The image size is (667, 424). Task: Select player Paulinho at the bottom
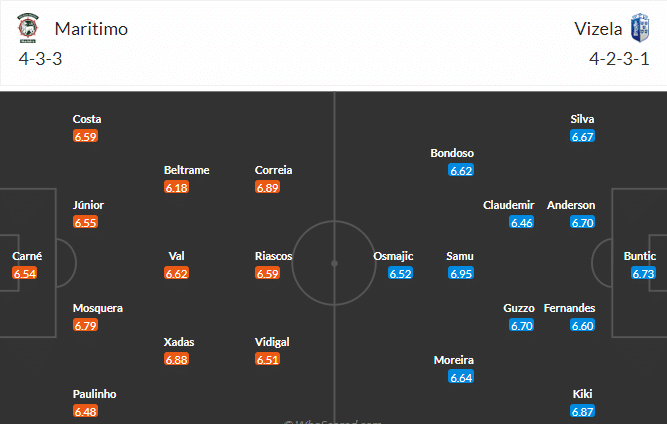point(95,394)
